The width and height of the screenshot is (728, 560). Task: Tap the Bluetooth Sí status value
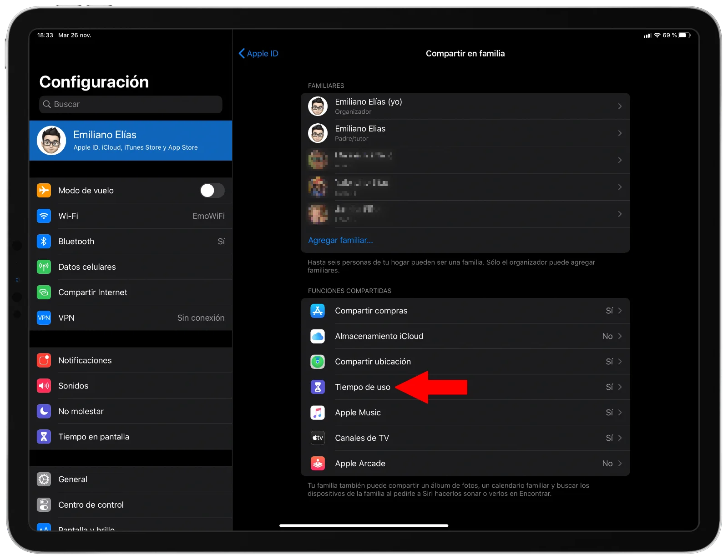pyautogui.click(x=221, y=242)
